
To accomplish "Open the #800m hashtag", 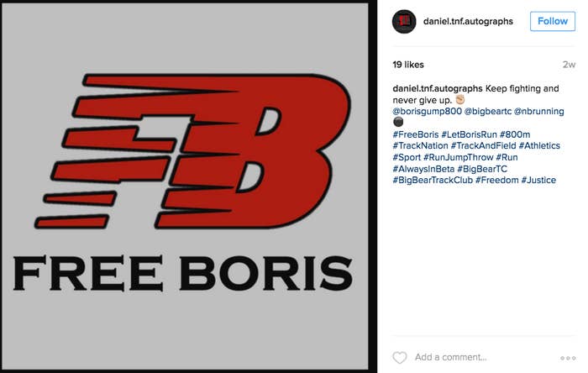I will coord(515,134).
